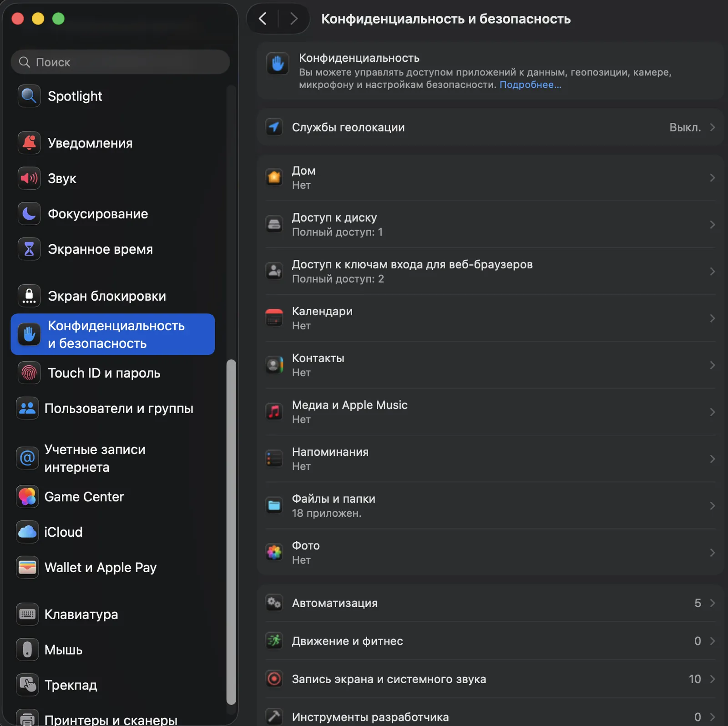
Task: Open the Фото row
Action: [490, 553]
